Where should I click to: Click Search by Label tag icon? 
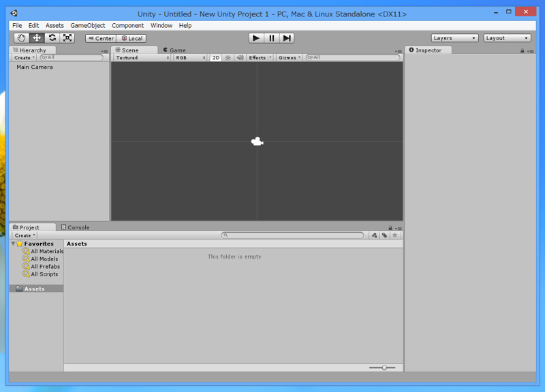tap(384, 235)
